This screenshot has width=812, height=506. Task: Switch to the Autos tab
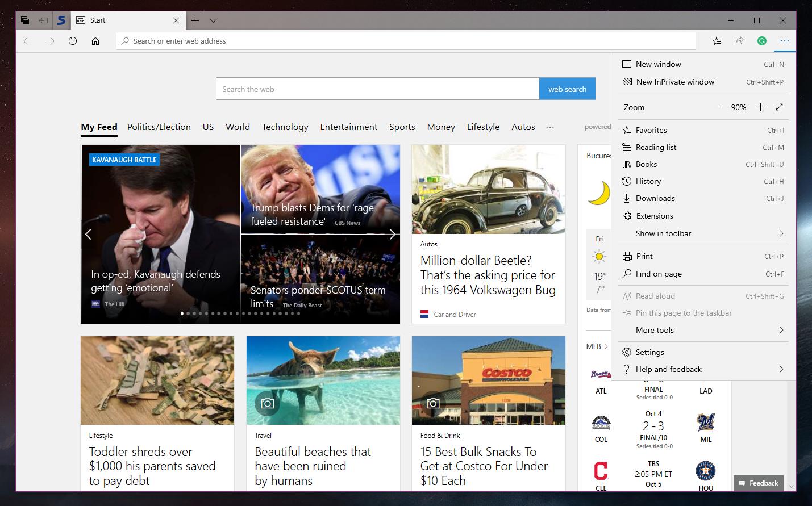tap(523, 127)
